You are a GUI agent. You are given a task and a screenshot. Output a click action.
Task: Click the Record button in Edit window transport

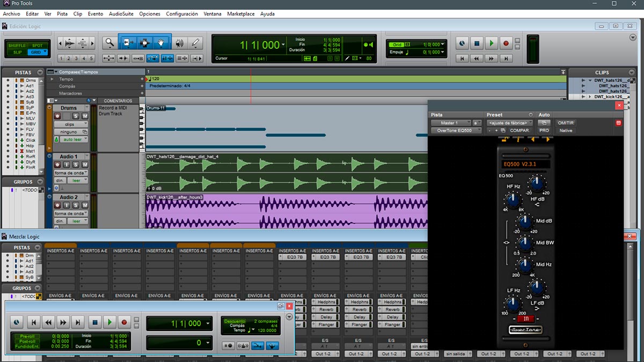coord(506,43)
